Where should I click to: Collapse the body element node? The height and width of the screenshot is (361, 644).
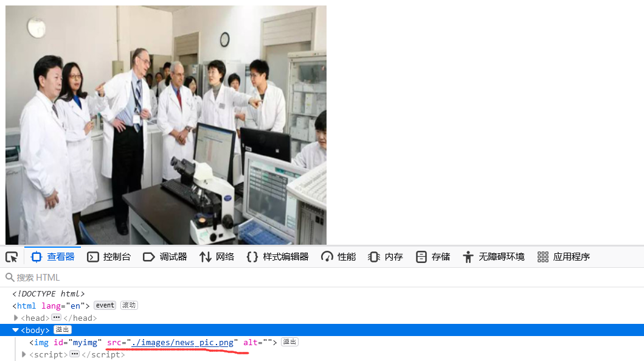(16, 330)
